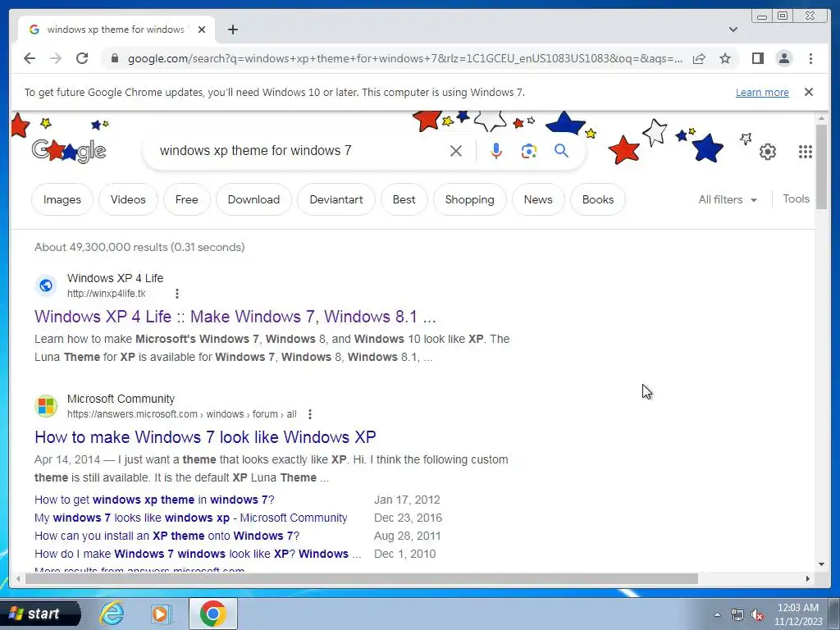Click in the Google search box
This screenshot has width=840, height=630.
coord(300,151)
